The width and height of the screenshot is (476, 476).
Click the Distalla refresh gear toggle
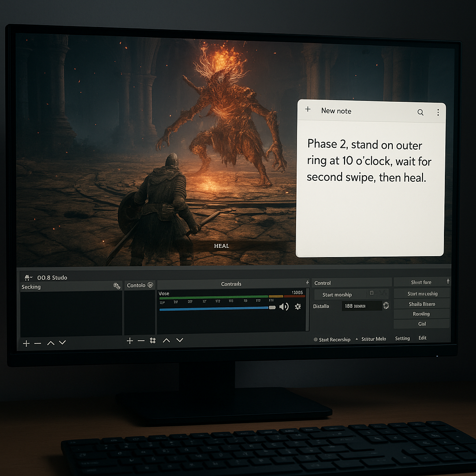click(x=386, y=305)
